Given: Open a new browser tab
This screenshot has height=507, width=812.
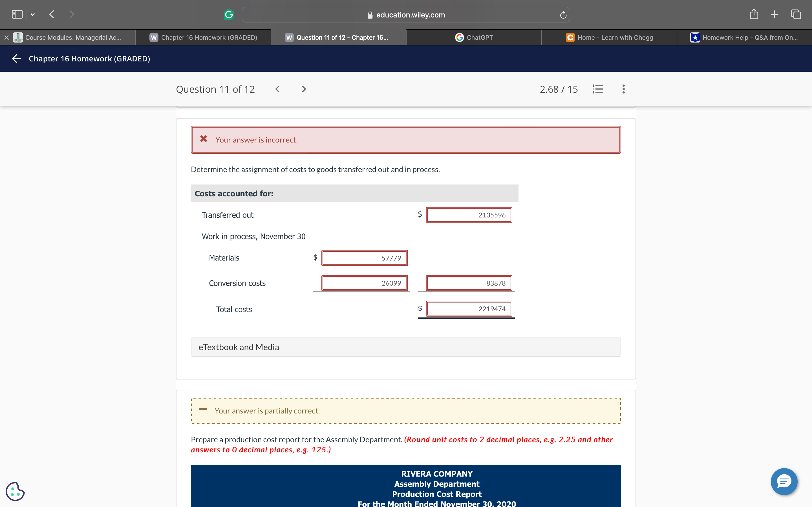Looking at the screenshot, I should [x=775, y=14].
